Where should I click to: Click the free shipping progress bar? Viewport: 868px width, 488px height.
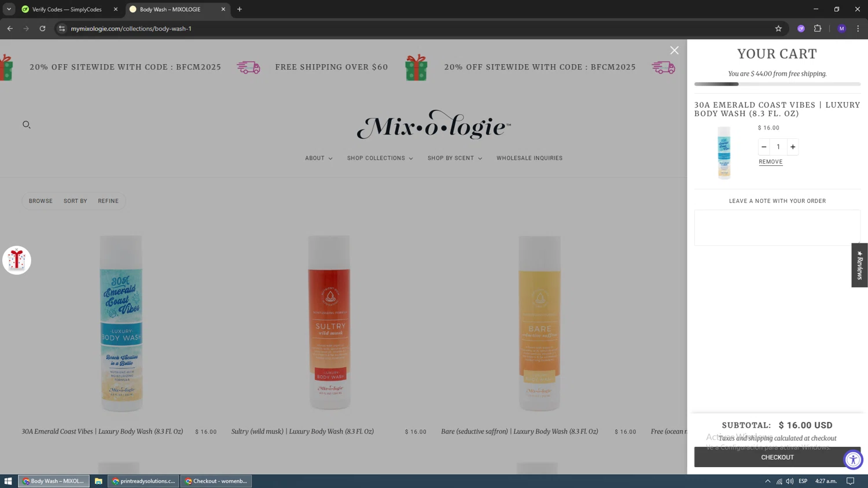point(777,84)
